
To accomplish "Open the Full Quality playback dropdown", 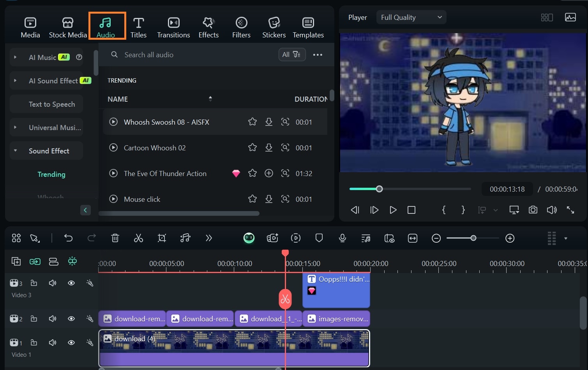I will 411,18.
